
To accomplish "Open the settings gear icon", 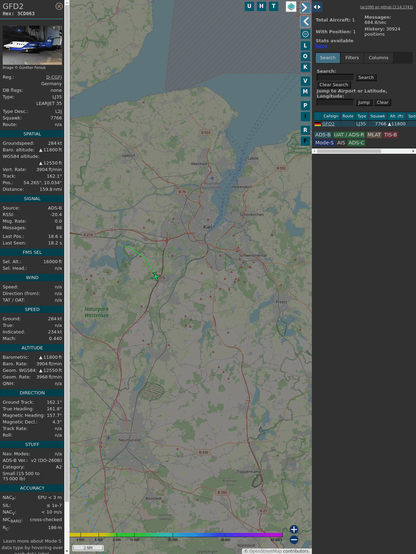I will coord(305,34).
